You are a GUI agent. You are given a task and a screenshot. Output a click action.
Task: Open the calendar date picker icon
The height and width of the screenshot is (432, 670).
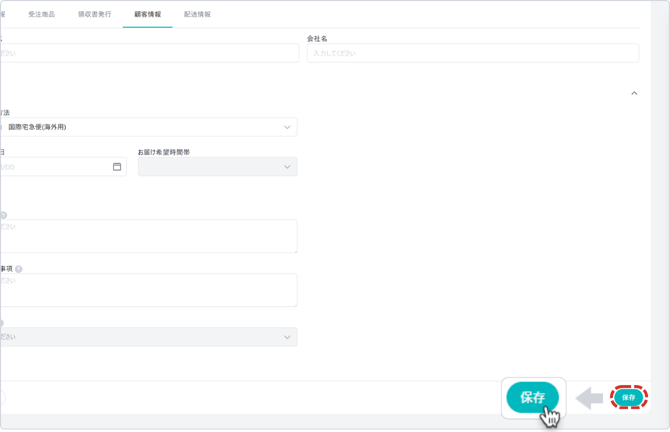(x=117, y=167)
